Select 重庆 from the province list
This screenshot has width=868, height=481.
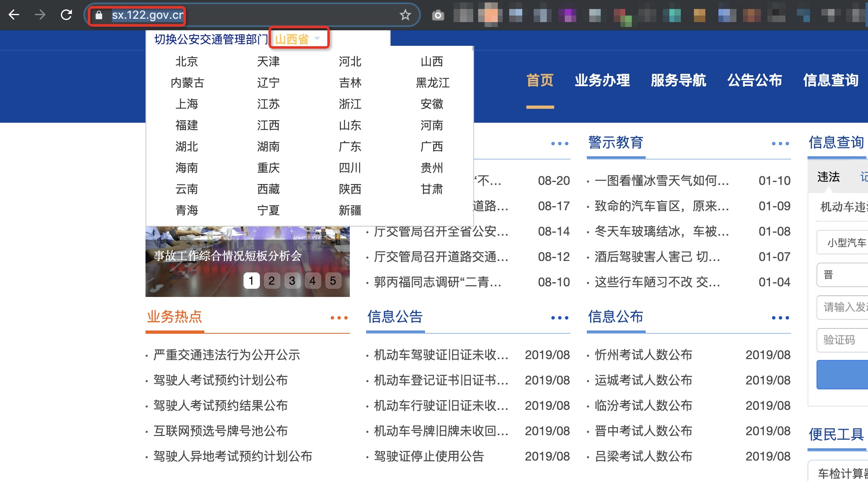coord(268,168)
